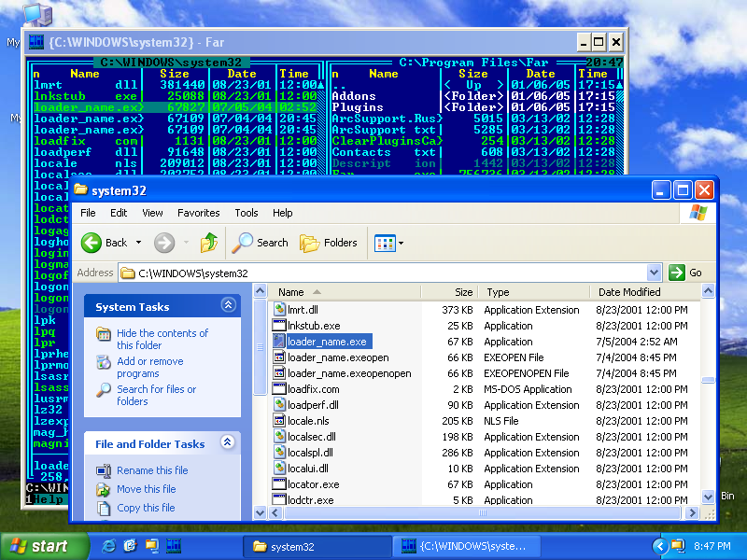Select lodctr.exe in file list
This screenshot has width=747, height=560.
pos(311,500)
